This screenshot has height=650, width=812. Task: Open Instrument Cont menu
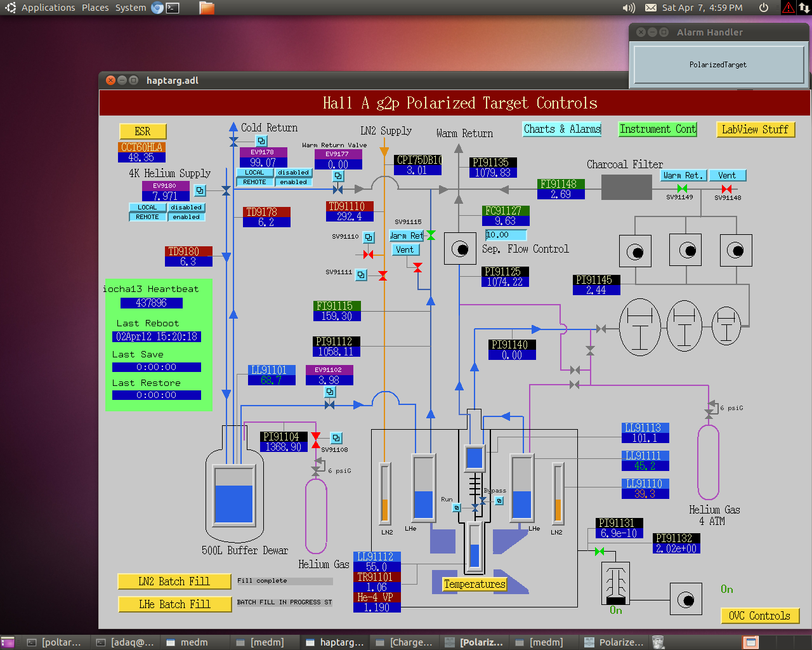[x=658, y=129]
